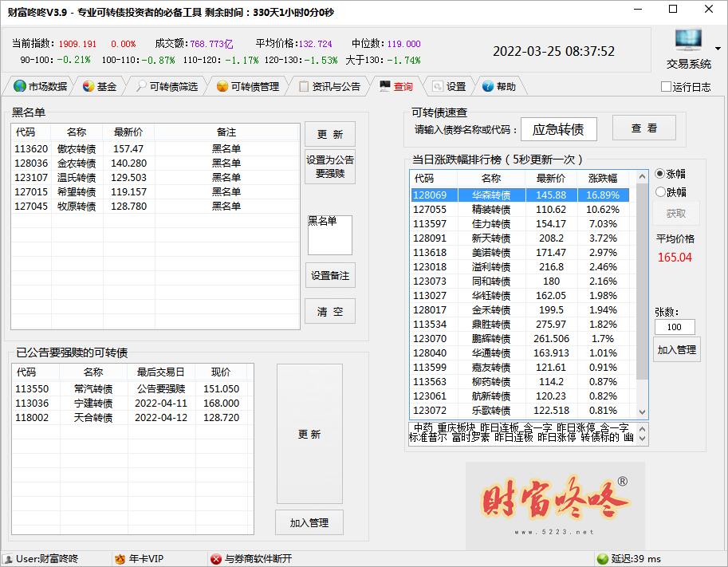Click the bond name search field 应急转债
This screenshot has height=567, width=728.
coord(558,129)
